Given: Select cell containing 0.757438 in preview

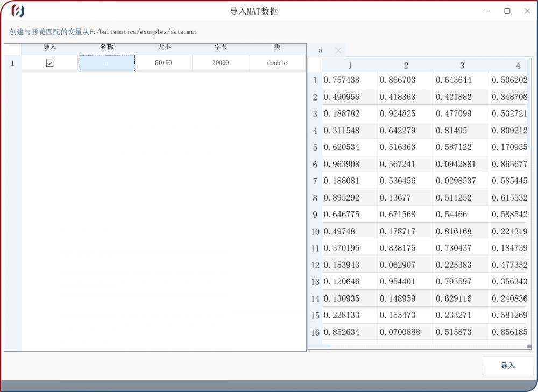Looking at the screenshot, I should (x=350, y=80).
